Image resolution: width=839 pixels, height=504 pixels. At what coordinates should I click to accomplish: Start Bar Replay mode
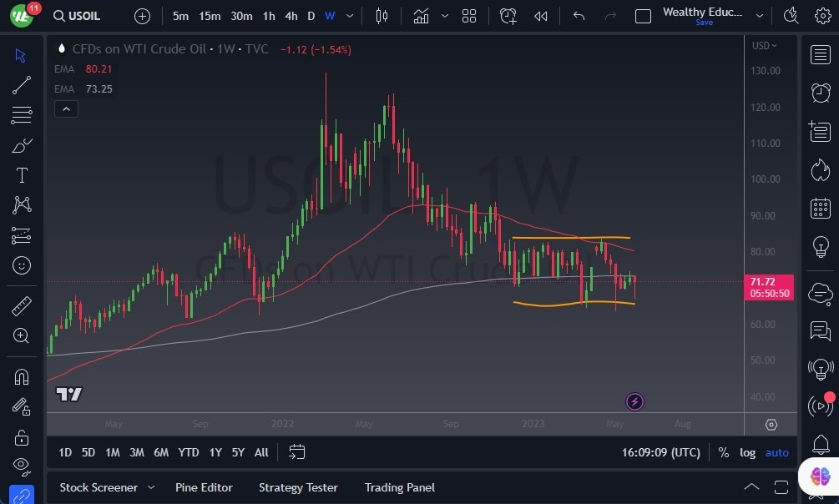click(539, 15)
